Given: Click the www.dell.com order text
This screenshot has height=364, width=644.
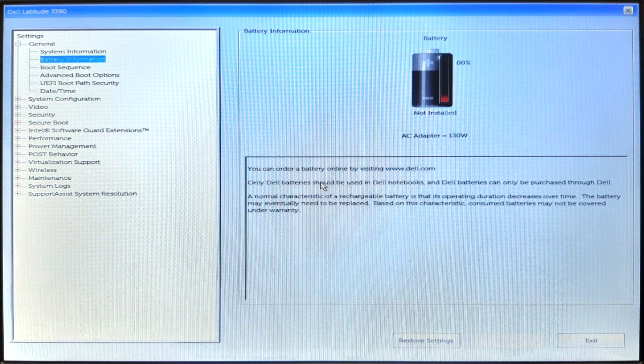Looking at the screenshot, I should pyautogui.click(x=341, y=168).
